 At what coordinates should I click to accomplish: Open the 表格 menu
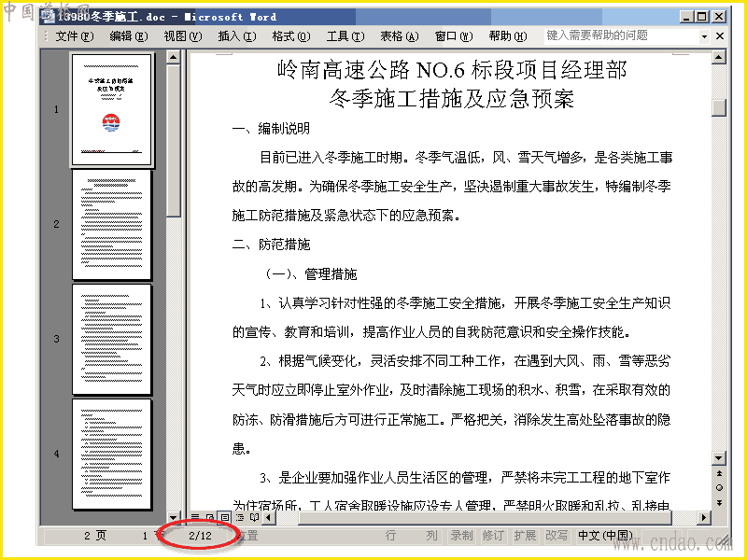(400, 36)
